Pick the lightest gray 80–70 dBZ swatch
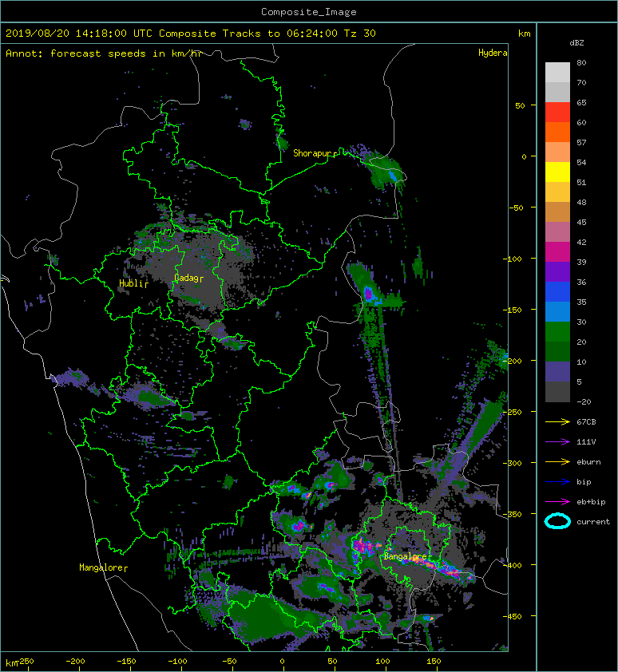The width and height of the screenshot is (618, 672). [x=557, y=73]
